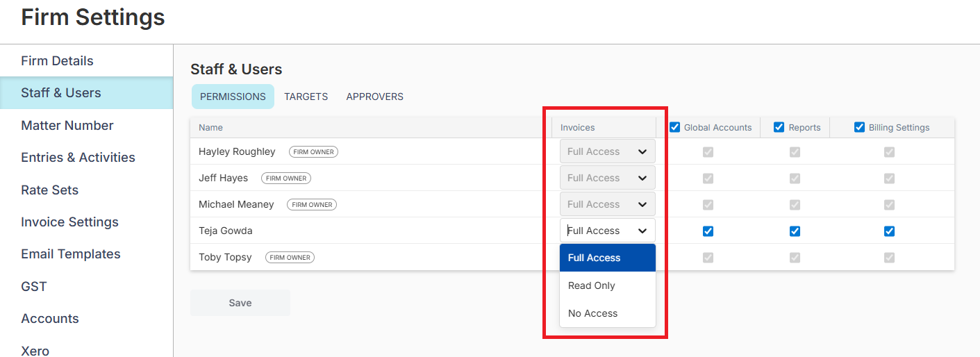Uncheck Teja Gowda's Reports checkbox
980x357 pixels.
pos(795,231)
